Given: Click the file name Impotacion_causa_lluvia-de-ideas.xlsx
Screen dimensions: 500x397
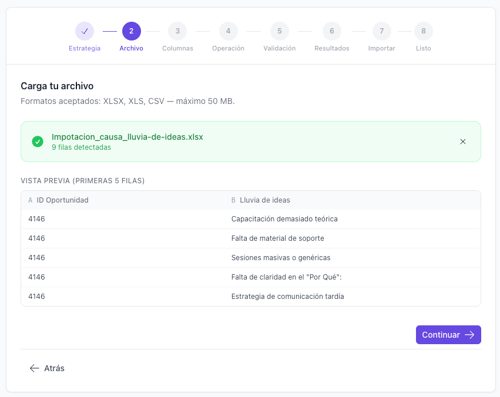Looking at the screenshot, I should (127, 137).
